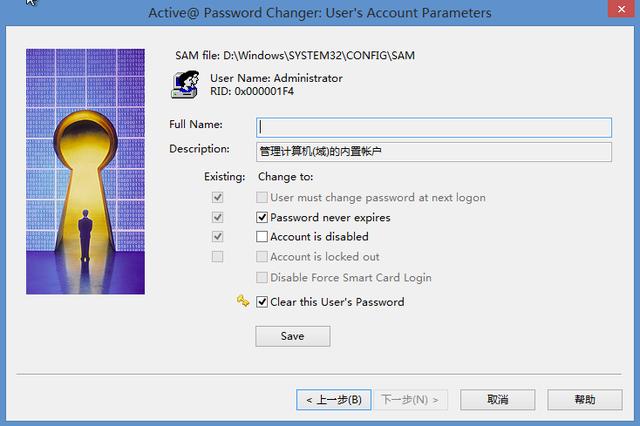Click the Existing: column label
Image resolution: width=640 pixels, height=426 pixels.
click(224, 177)
